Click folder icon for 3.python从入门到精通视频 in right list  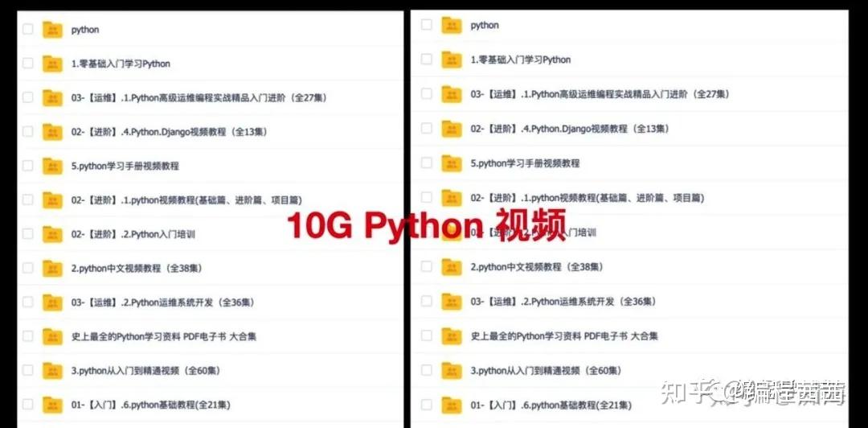pyautogui.click(x=452, y=370)
